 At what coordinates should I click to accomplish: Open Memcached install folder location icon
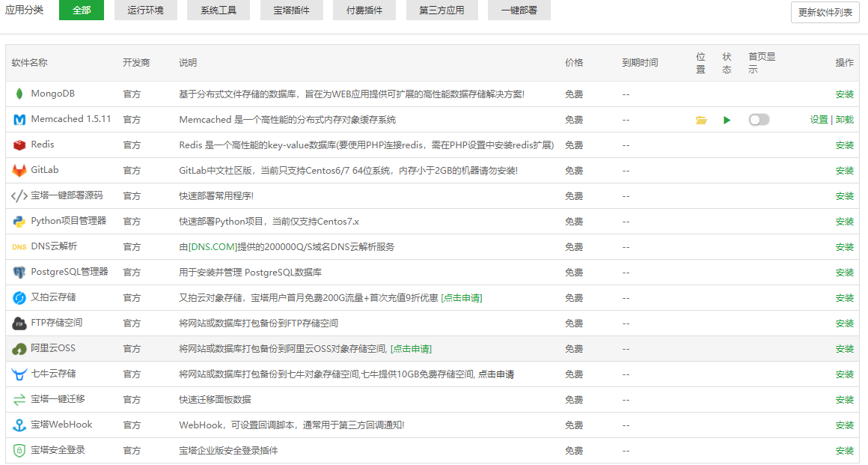coord(701,120)
